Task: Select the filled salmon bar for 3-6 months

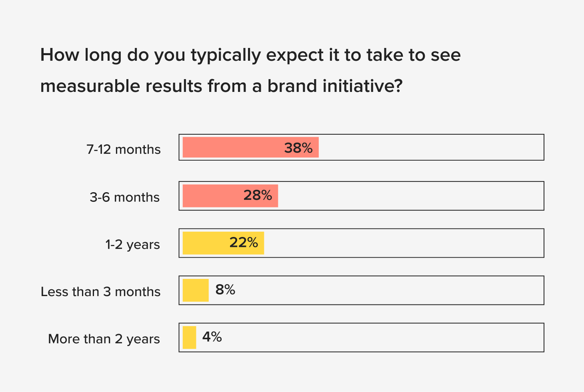Action: click(212, 196)
